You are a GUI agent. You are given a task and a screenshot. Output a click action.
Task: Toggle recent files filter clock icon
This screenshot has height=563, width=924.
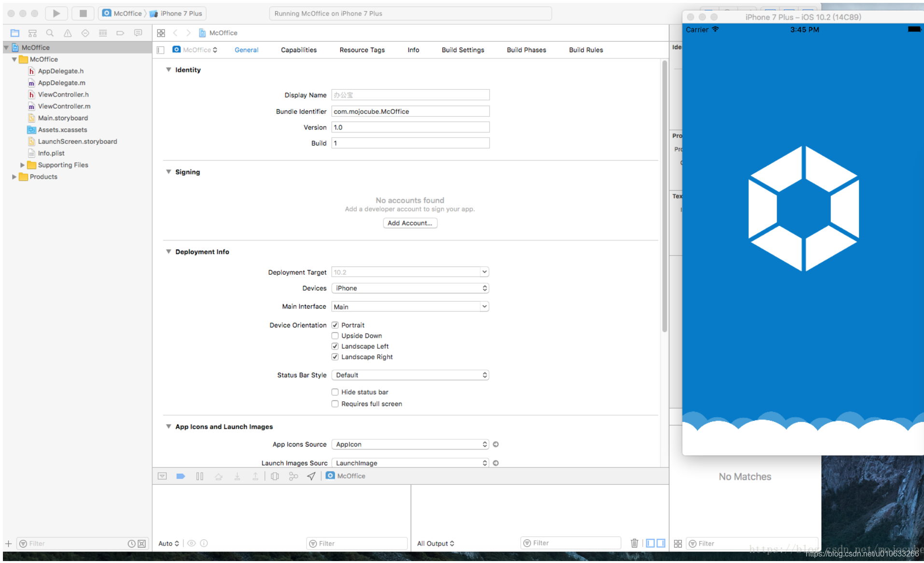(x=131, y=544)
